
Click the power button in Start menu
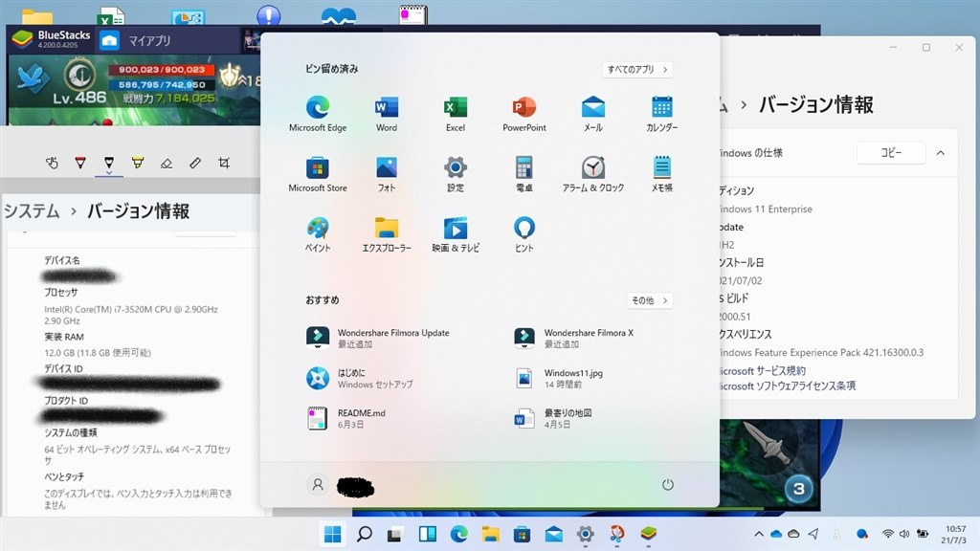click(x=667, y=484)
